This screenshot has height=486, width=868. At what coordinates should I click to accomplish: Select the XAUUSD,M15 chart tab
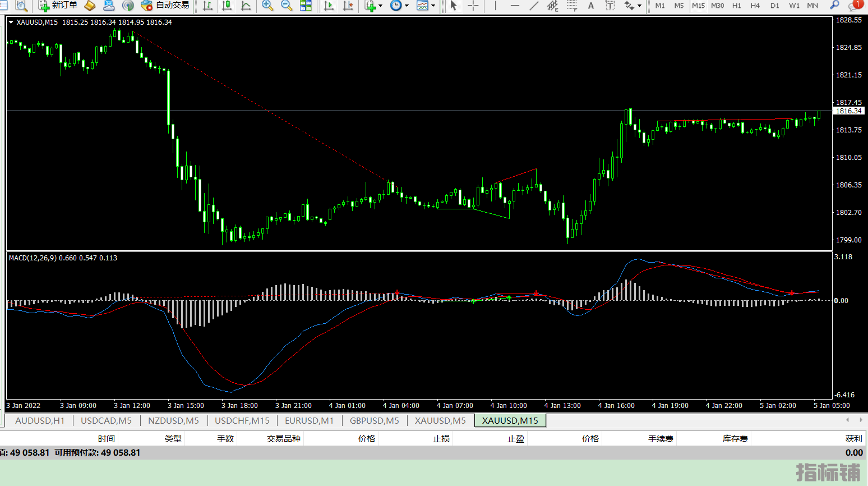(x=510, y=420)
